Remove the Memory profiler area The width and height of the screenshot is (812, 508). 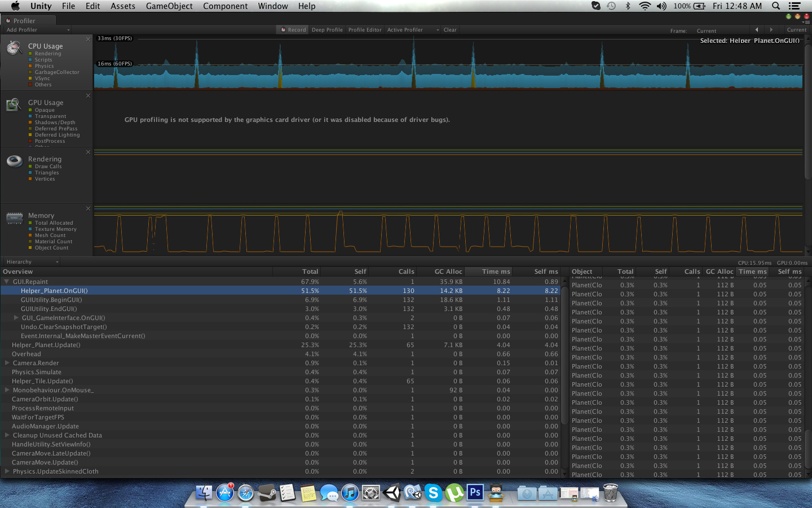pos(88,208)
